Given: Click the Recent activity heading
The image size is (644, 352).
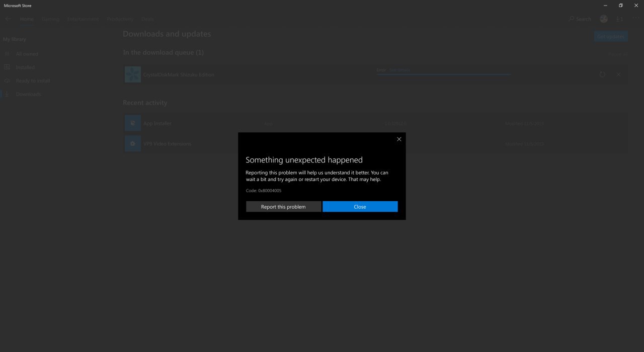Looking at the screenshot, I should (x=145, y=103).
